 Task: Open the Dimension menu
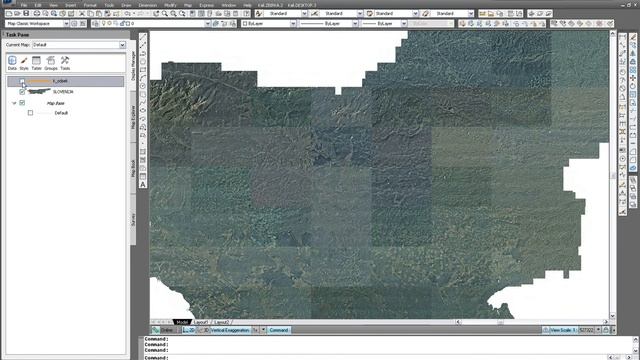[x=148, y=5]
